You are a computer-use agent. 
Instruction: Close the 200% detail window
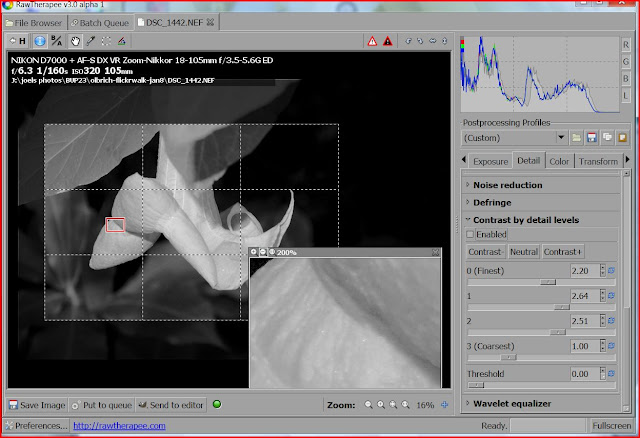click(x=436, y=253)
